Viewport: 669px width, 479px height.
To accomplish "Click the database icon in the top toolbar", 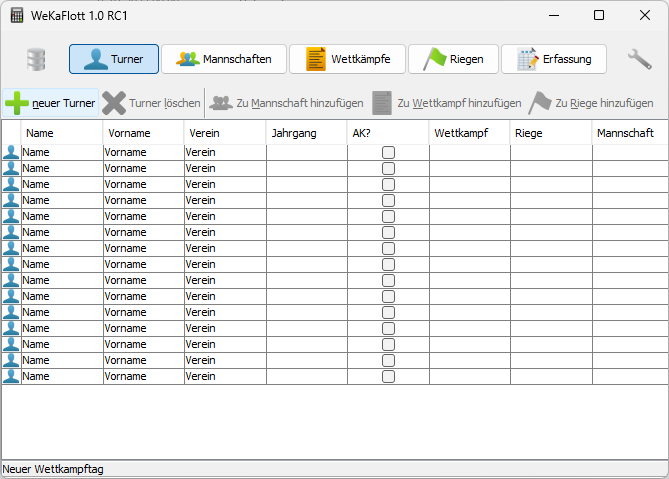I will (36, 59).
